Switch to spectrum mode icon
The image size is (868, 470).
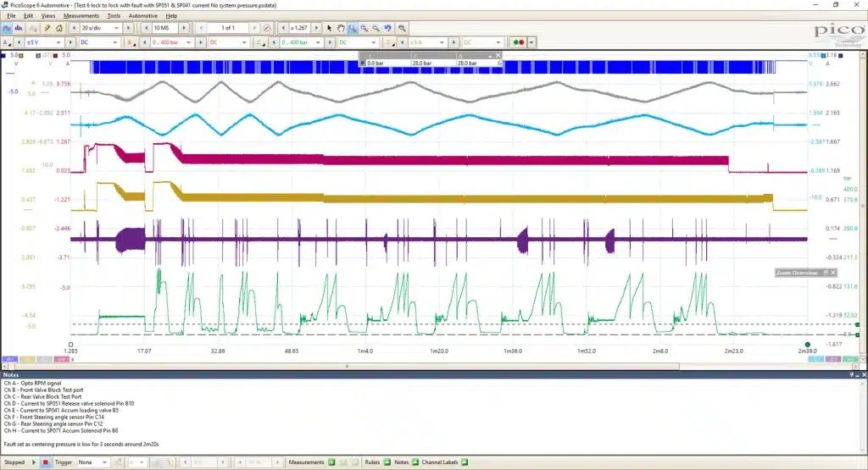pyautogui.click(x=19, y=28)
